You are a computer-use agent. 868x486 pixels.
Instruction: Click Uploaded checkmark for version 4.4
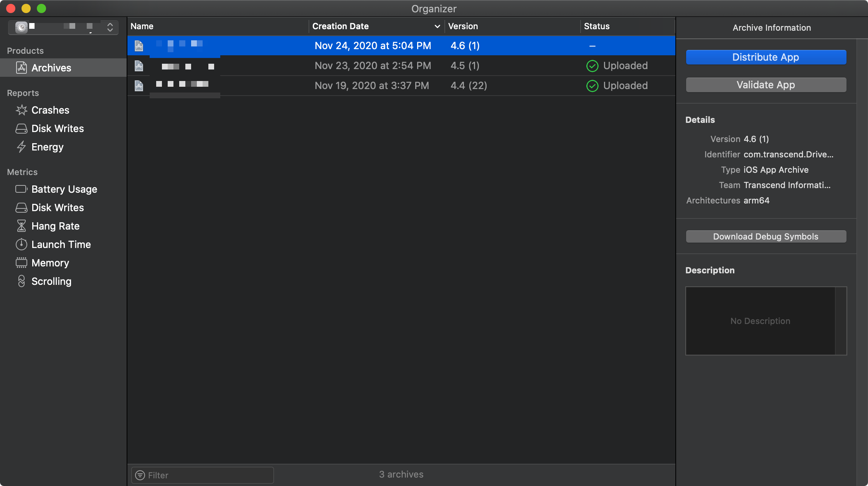coord(592,86)
